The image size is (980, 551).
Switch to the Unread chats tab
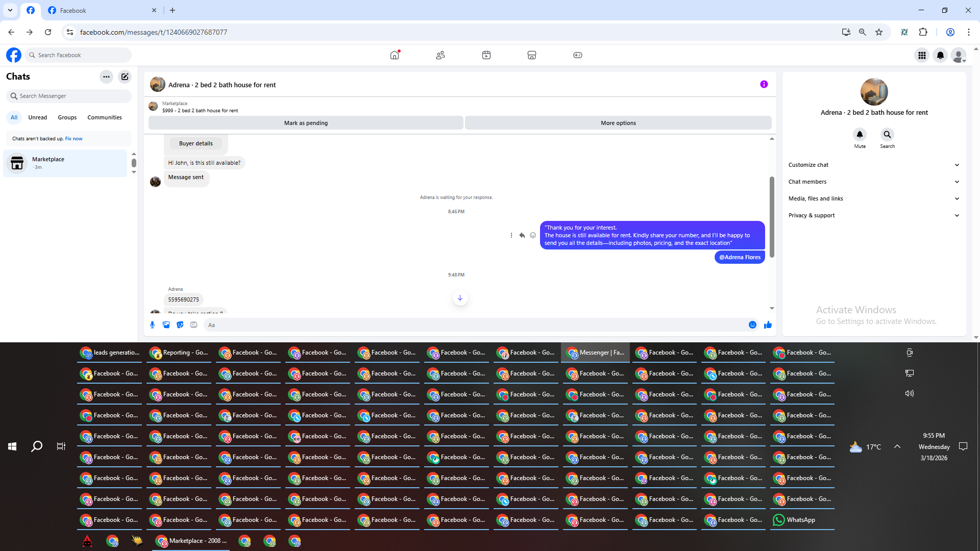coord(37,117)
